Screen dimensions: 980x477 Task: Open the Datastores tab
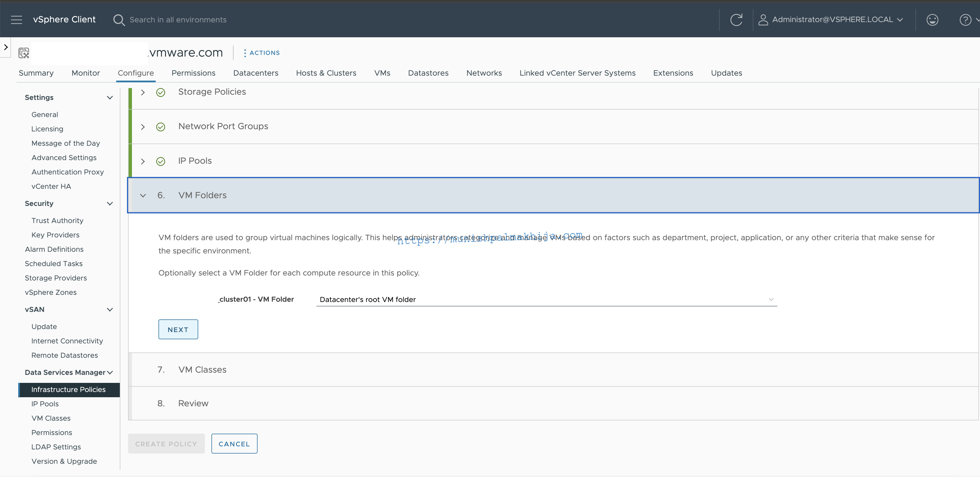428,73
